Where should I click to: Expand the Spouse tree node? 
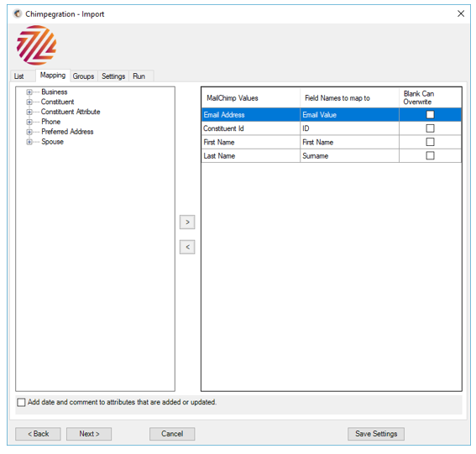pos(29,142)
